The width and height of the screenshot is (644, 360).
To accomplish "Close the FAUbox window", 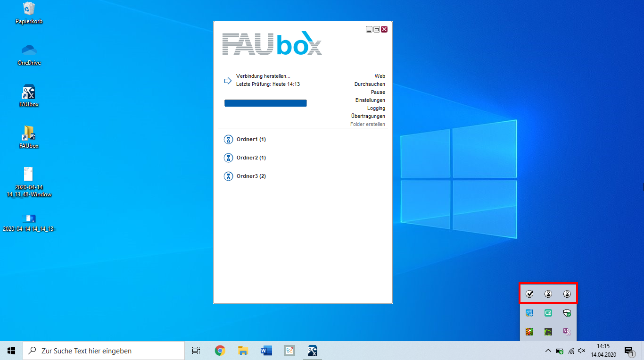I will 384,29.
